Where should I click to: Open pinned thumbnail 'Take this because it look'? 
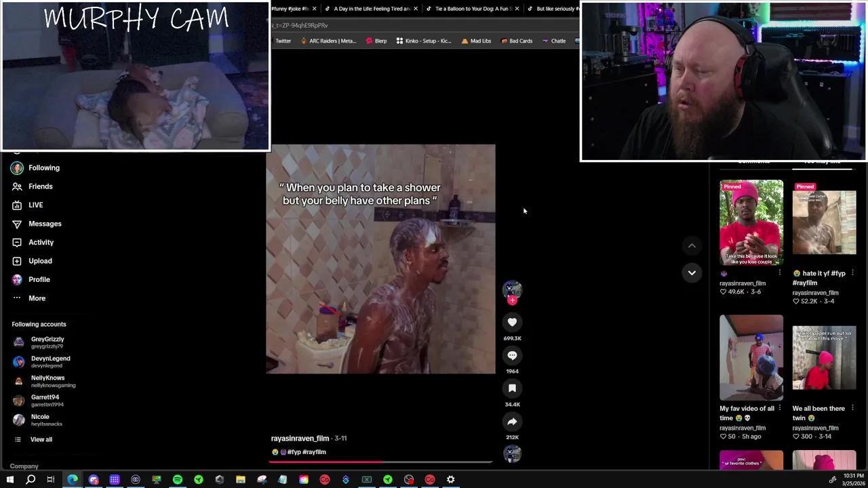point(751,223)
